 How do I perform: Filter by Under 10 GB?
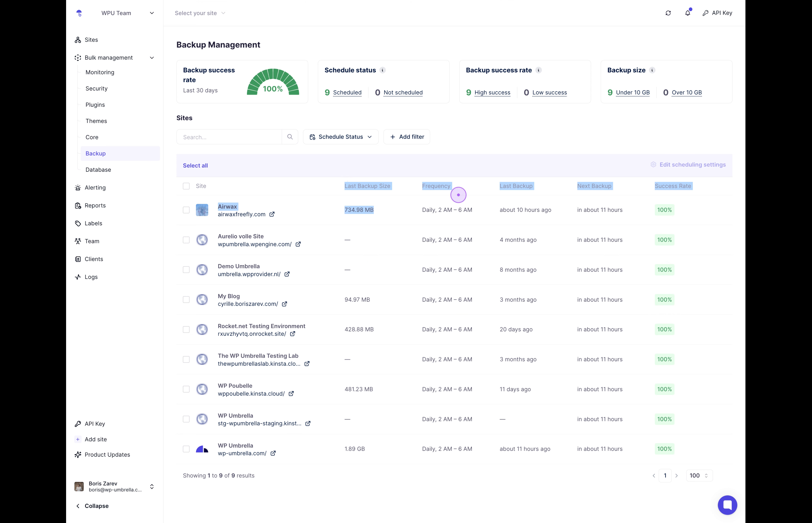click(x=633, y=92)
